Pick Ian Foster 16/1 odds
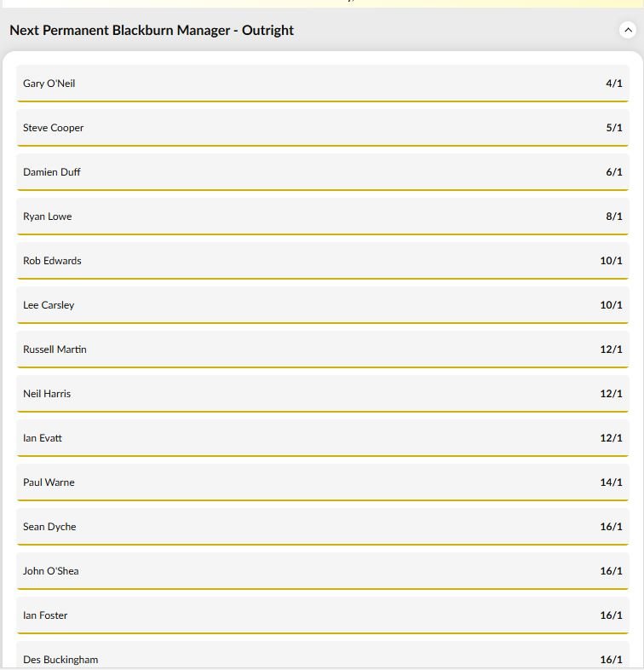 tap(323, 615)
